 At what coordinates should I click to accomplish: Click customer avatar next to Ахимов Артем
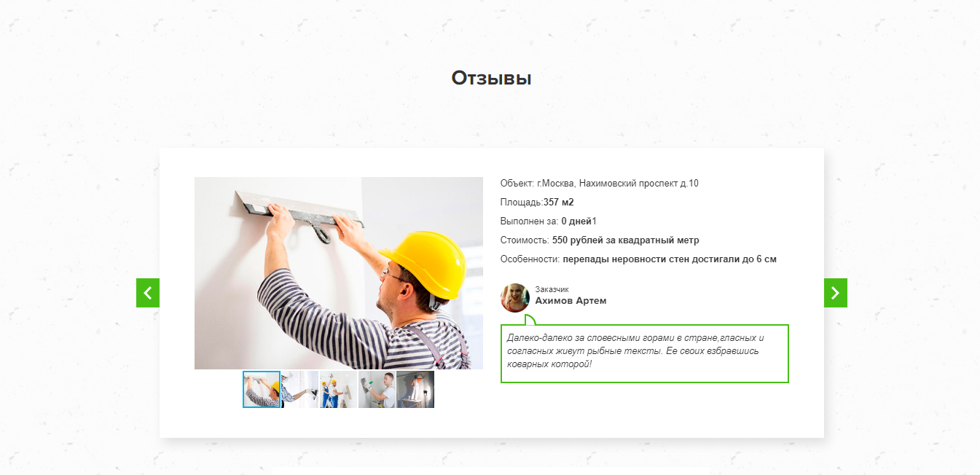515,297
